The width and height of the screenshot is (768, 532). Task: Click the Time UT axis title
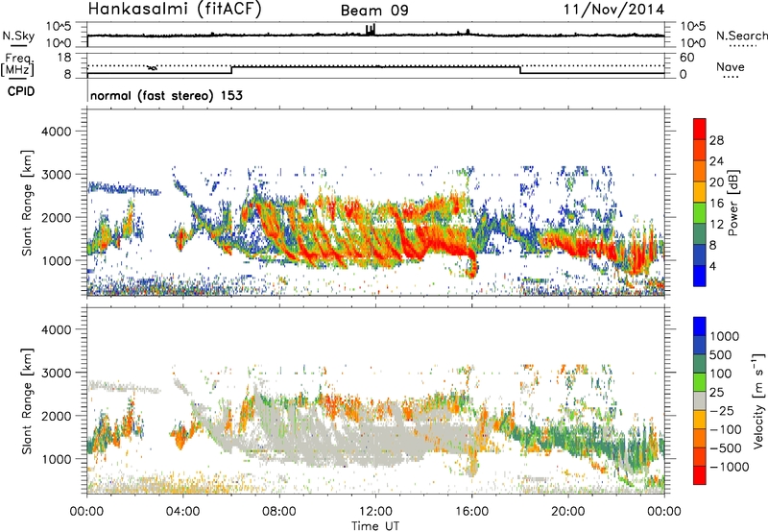[375, 526]
